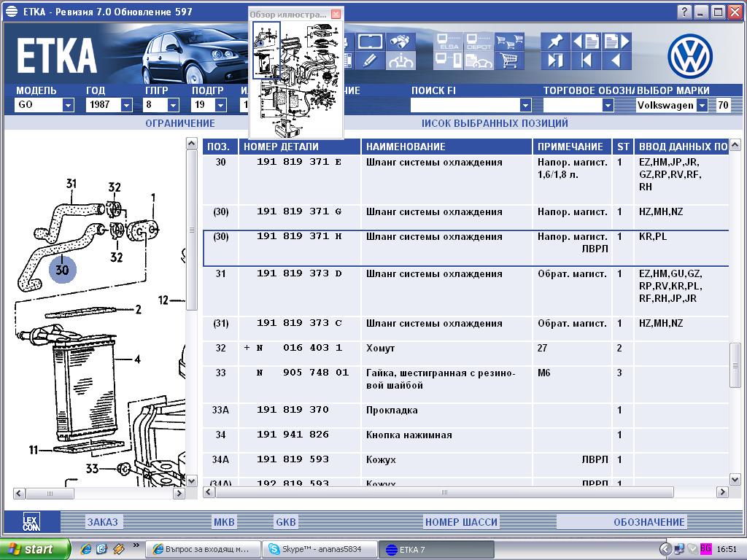The image size is (747, 560).
Task: Click the DEPOT icon
Action: [x=479, y=42]
